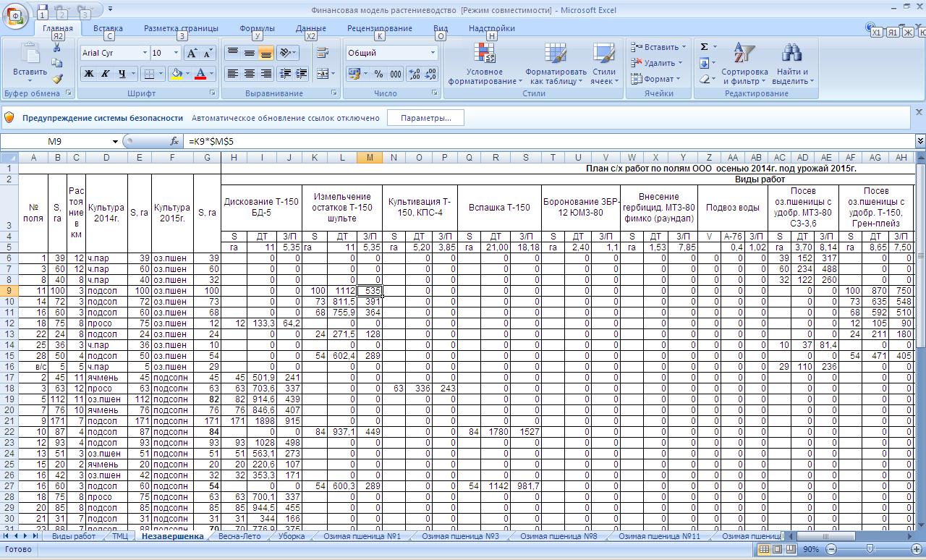Toggle bottom vertical alignment
This screenshot has height=560, width=926.
(266, 53)
